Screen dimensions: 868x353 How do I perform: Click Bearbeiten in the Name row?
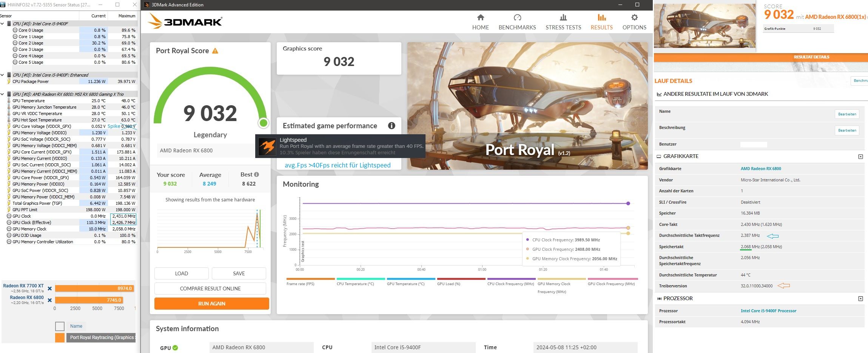pos(847,114)
